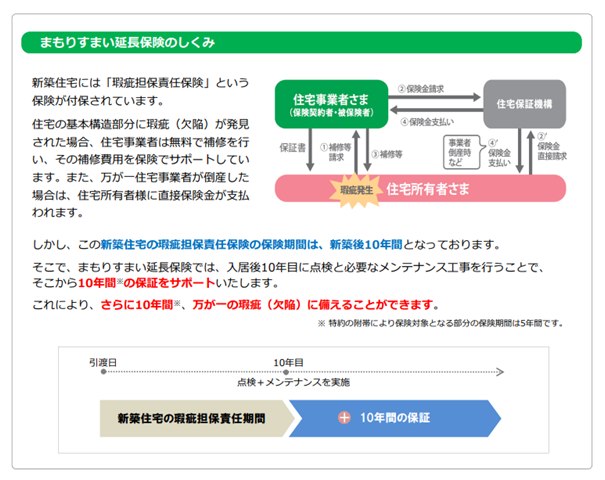605x480 pixels.
Task: Click the blue text 新築後10年間
Action: tap(366, 245)
